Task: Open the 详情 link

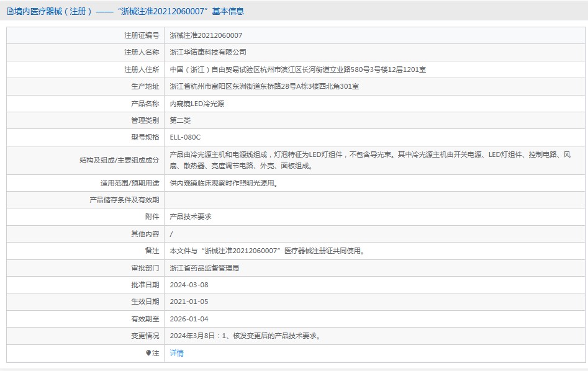Action: [176, 353]
